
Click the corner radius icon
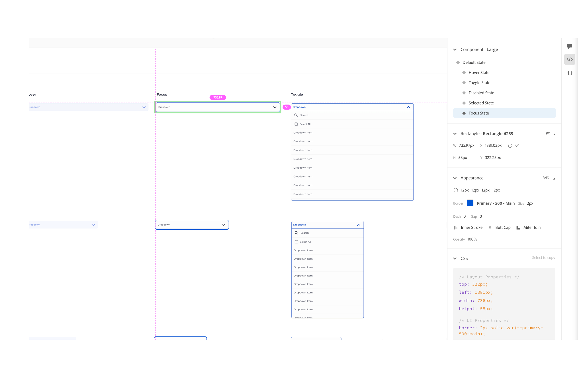pyautogui.click(x=456, y=191)
